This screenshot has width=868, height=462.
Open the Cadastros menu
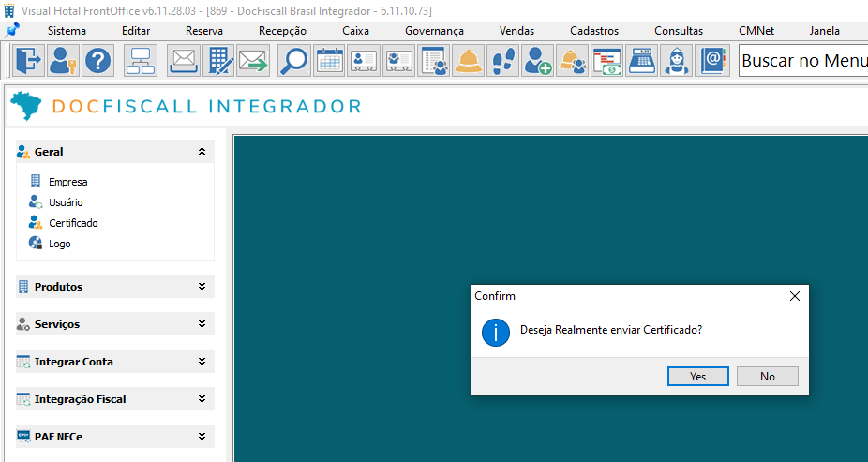point(594,31)
